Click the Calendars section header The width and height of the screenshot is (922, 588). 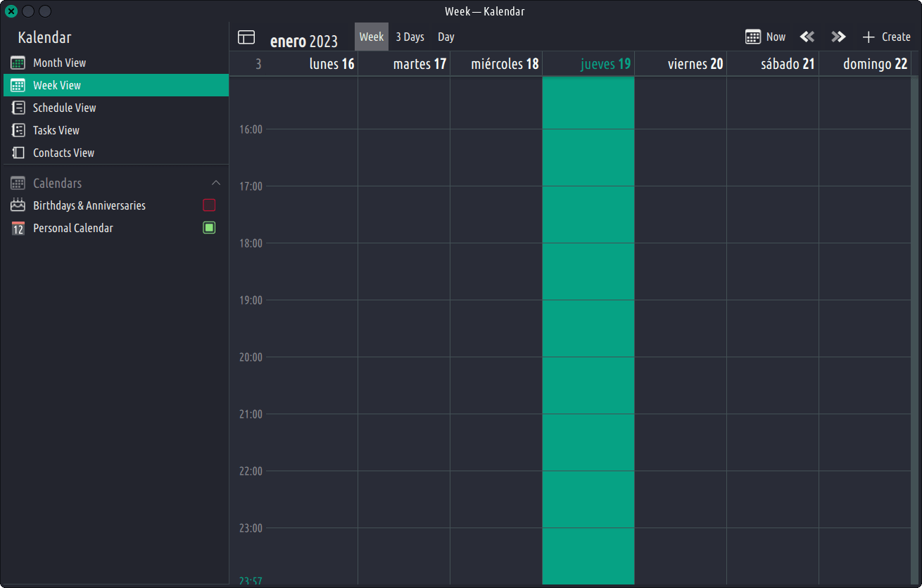[x=58, y=183]
